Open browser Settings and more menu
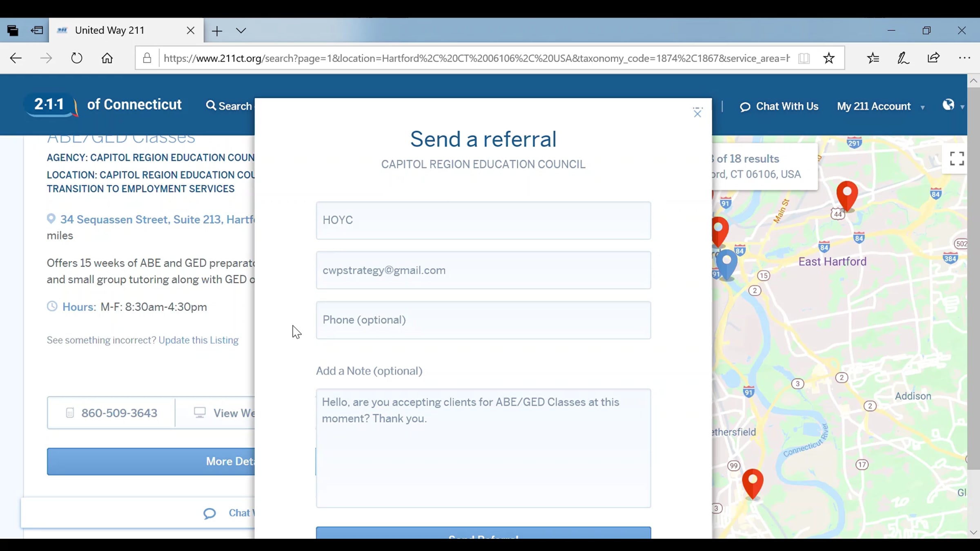This screenshot has width=980, height=551. [x=964, y=58]
